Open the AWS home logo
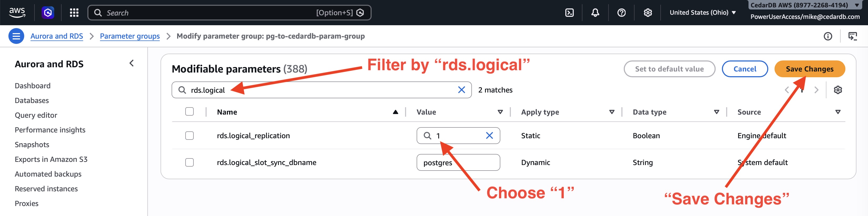The width and height of the screenshot is (868, 216). (17, 13)
